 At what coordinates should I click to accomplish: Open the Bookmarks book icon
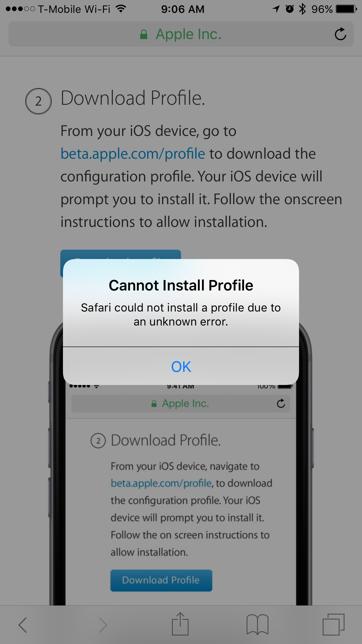[x=257, y=624]
